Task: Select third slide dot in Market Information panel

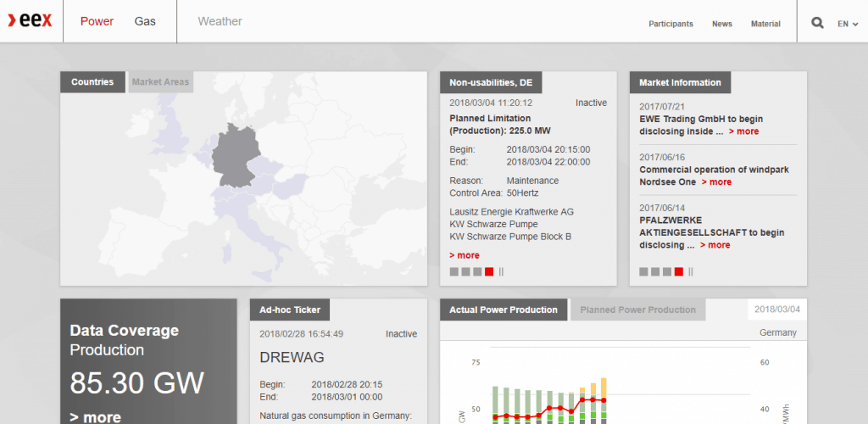Action: pyautogui.click(x=667, y=271)
